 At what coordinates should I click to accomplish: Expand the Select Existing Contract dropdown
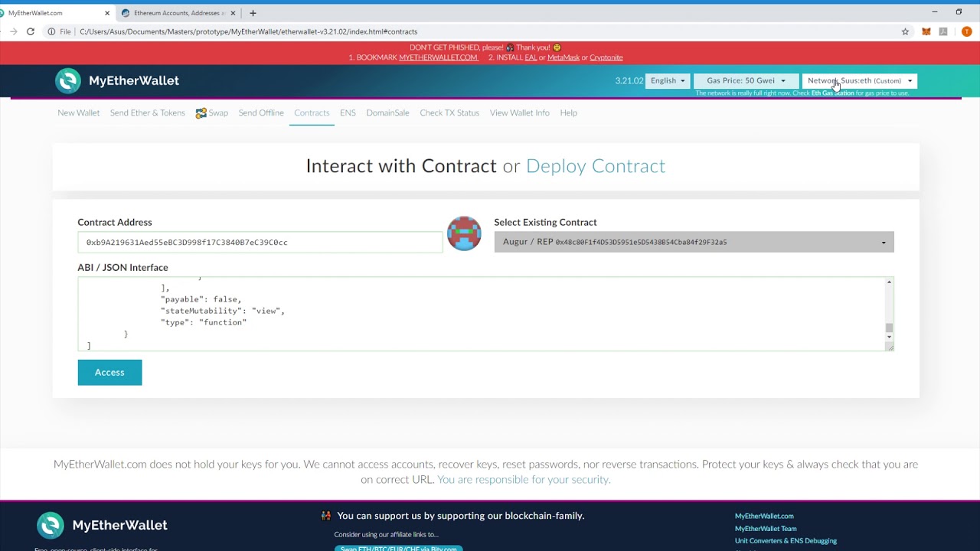click(x=694, y=242)
